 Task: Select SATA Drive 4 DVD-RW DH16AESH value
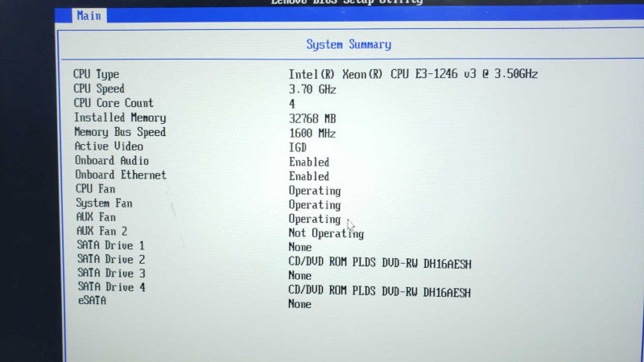pos(379,292)
